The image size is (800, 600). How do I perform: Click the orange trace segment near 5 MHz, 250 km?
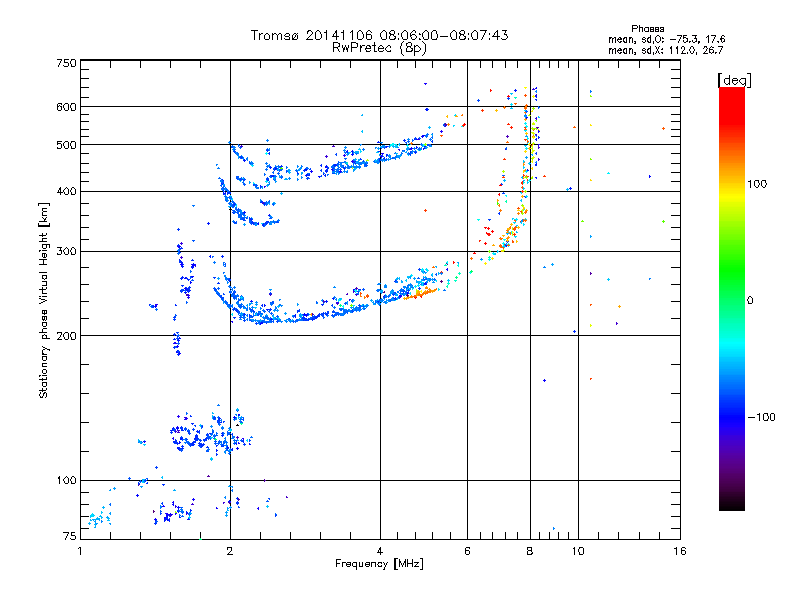[x=420, y=293]
